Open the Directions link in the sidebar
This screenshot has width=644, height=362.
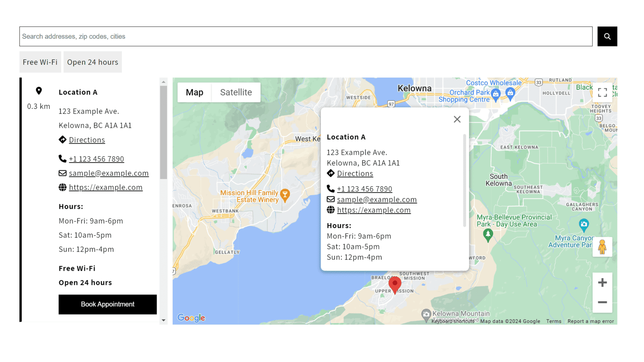(x=87, y=140)
